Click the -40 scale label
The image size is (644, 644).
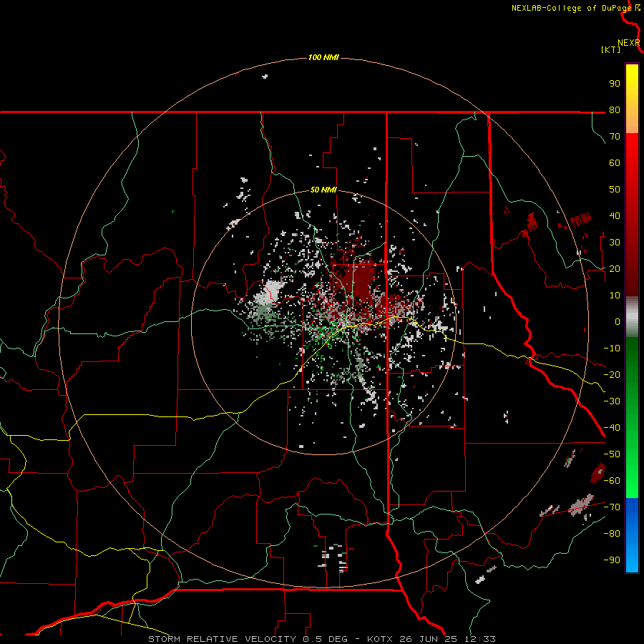pyautogui.click(x=612, y=428)
